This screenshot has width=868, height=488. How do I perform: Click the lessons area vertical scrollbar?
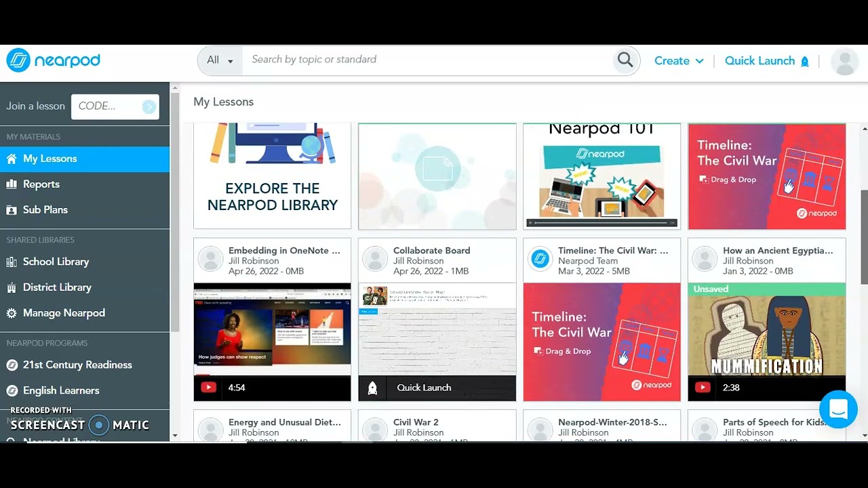(x=864, y=237)
